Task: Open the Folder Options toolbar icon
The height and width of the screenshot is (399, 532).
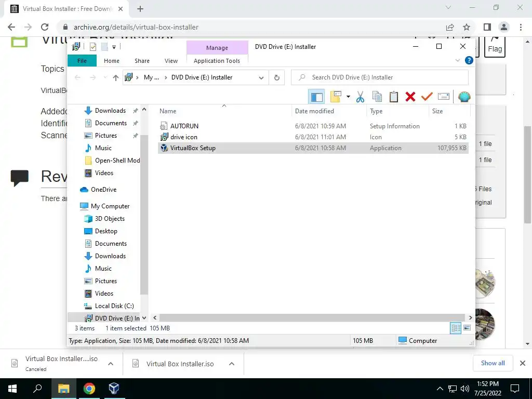Action: (336, 97)
